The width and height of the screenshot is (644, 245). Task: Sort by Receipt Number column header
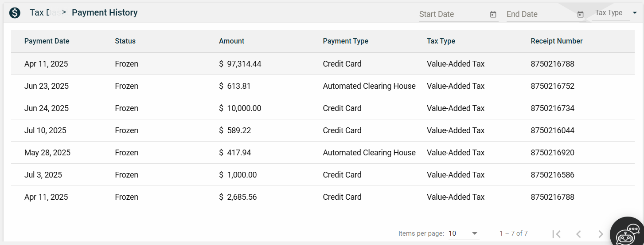coord(556,41)
